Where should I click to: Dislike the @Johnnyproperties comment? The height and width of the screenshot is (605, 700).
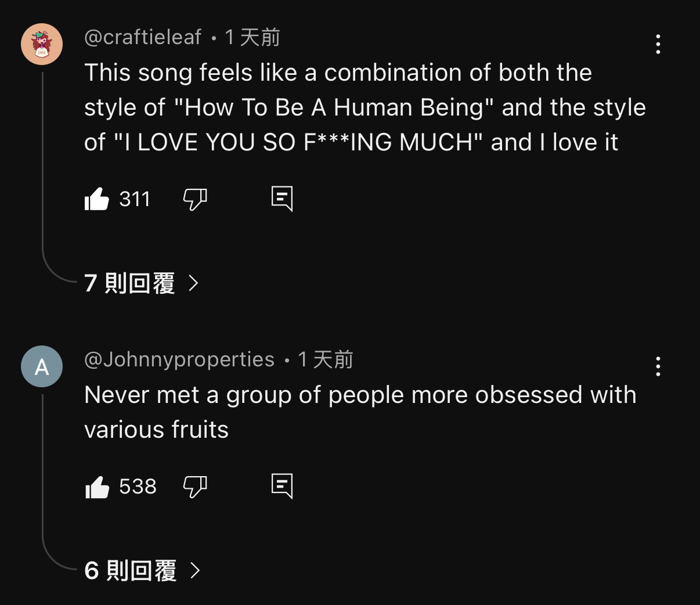coord(194,487)
